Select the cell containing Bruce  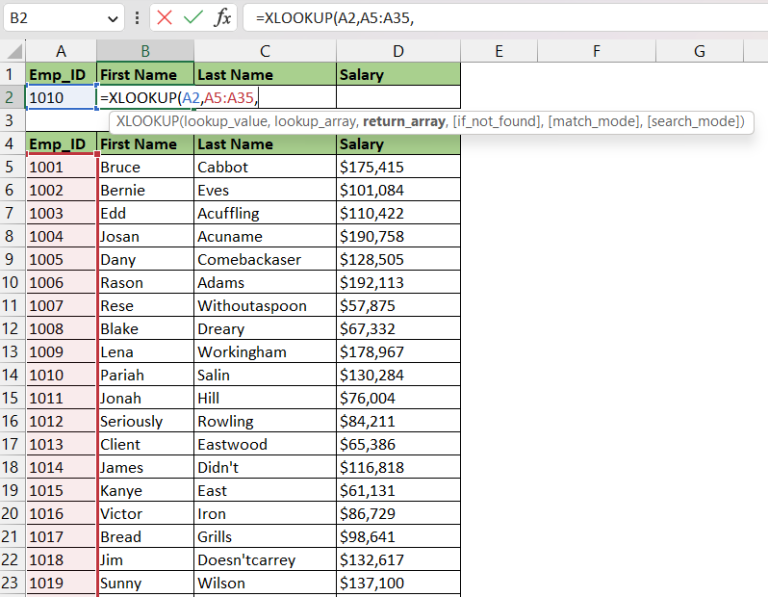[145, 167]
